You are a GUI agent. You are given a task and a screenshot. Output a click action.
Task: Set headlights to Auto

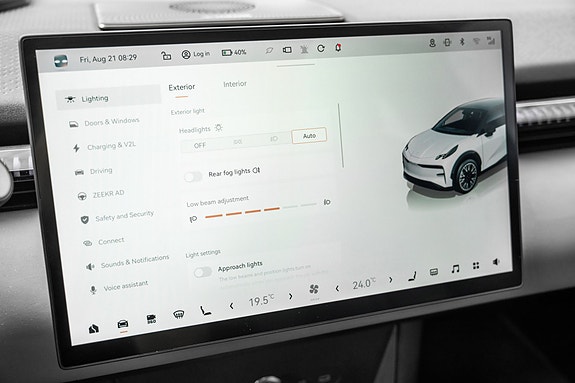(309, 136)
